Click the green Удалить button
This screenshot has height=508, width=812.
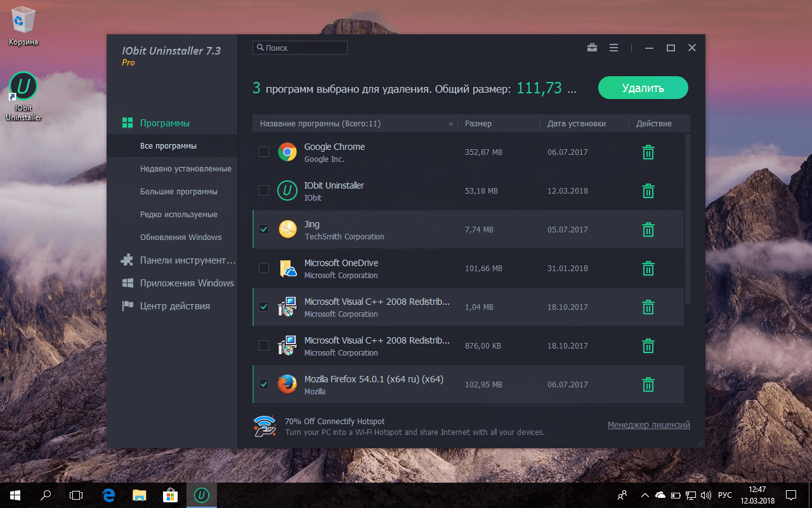[x=643, y=88]
